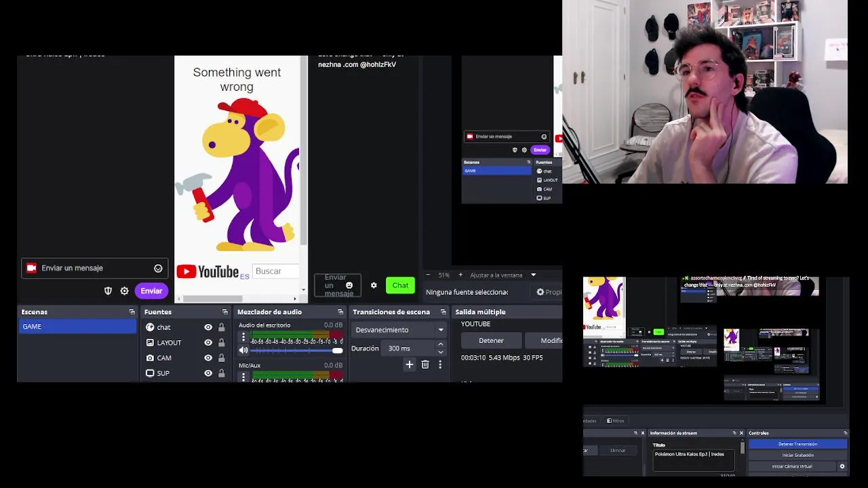The image size is (868, 488).
Task: Hide the LAYOUT source with its eye
Action: click(x=208, y=343)
